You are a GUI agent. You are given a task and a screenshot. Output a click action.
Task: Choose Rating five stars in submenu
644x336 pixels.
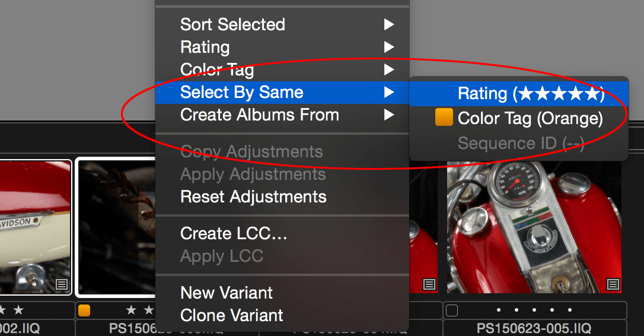click(x=519, y=93)
